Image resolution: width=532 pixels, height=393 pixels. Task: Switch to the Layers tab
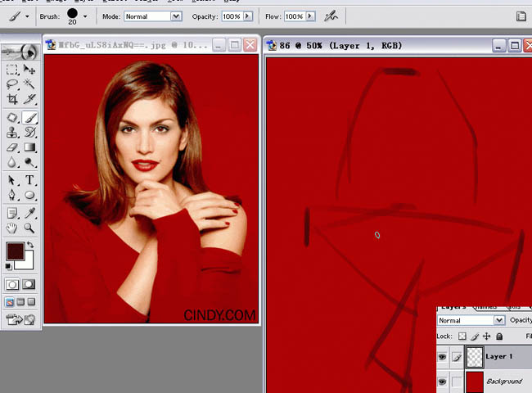[454, 308]
